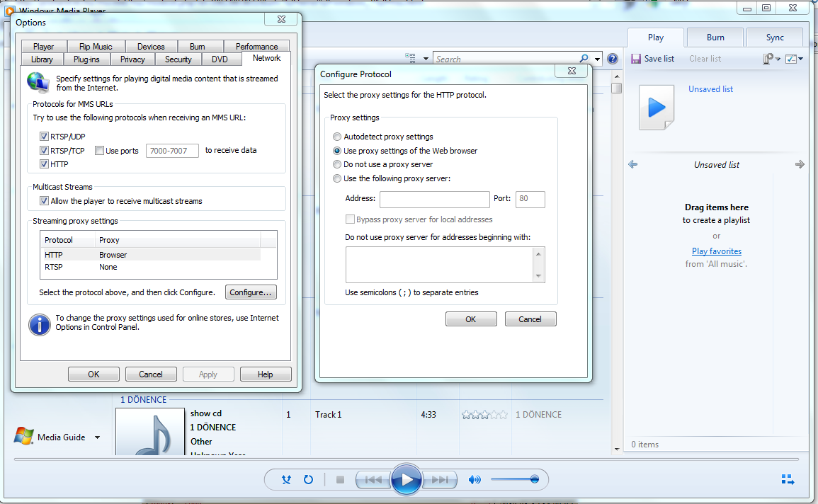818x504 pixels.
Task: Expand the view options dropdown arrow
Action: pyautogui.click(x=426, y=59)
